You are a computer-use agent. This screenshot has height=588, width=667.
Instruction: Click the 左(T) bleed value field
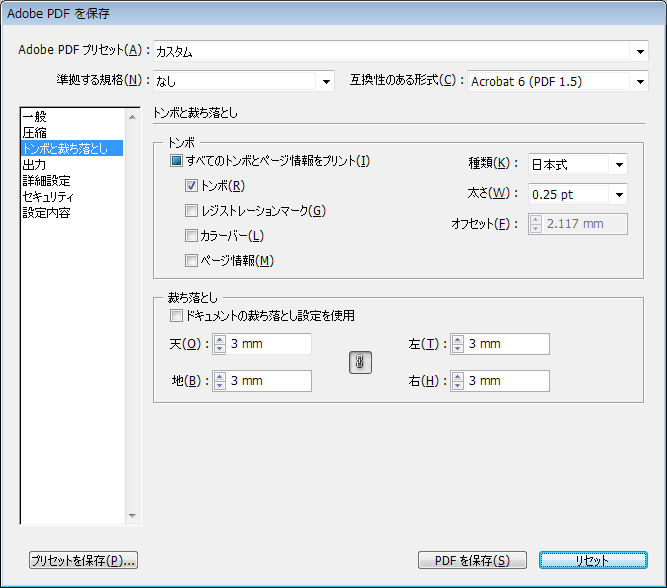click(x=507, y=344)
